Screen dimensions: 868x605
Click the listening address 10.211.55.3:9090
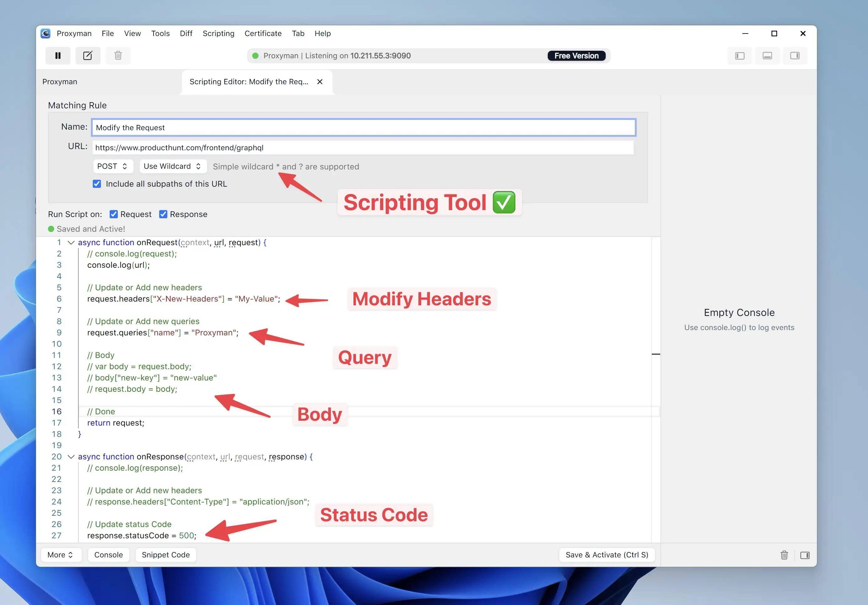point(380,55)
